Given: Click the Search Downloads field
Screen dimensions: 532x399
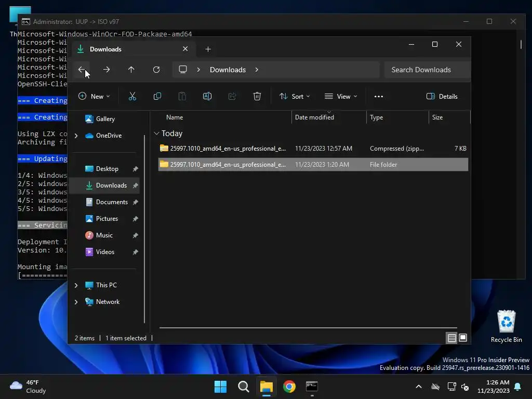Looking at the screenshot, I should pyautogui.click(x=428, y=70).
